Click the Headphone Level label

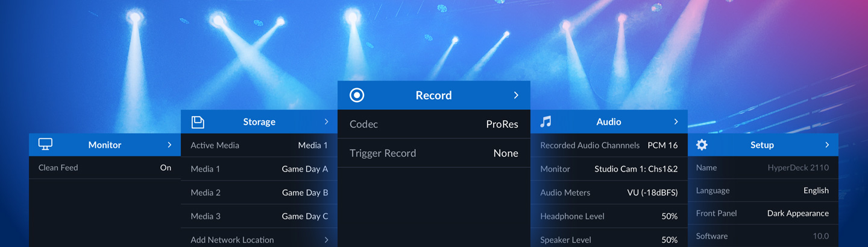(572, 216)
